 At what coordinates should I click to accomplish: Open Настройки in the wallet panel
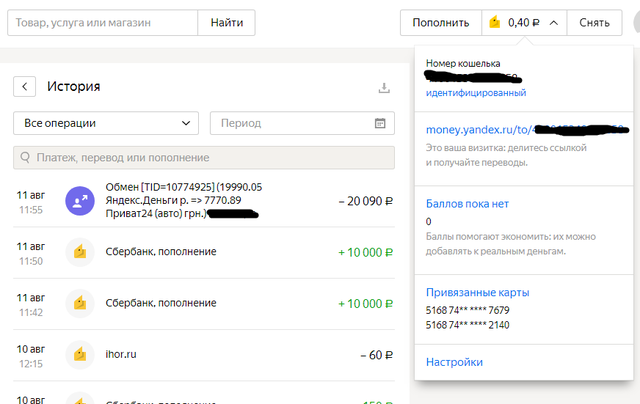[x=454, y=362]
